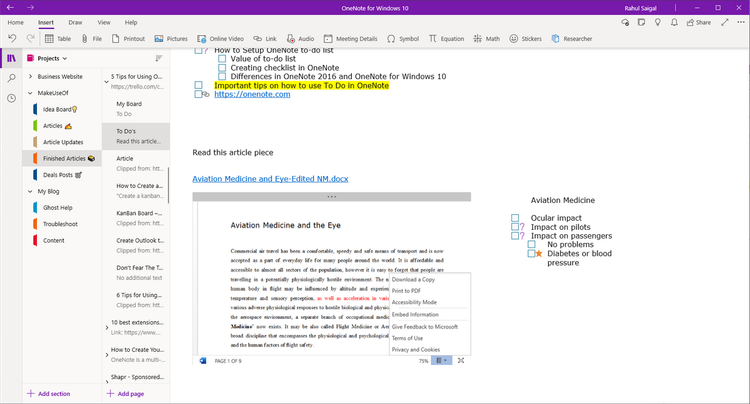Open the Symbol picker
750x404 pixels.
point(403,39)
